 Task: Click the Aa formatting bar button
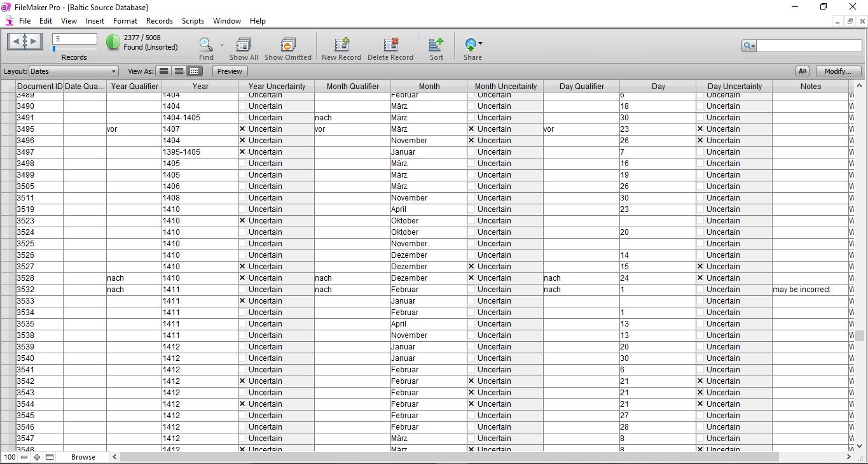[803, 71]
